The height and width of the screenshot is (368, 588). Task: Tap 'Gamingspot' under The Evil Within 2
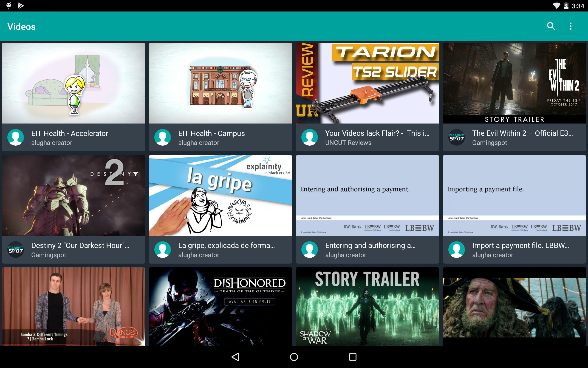(x=490, y=143)
